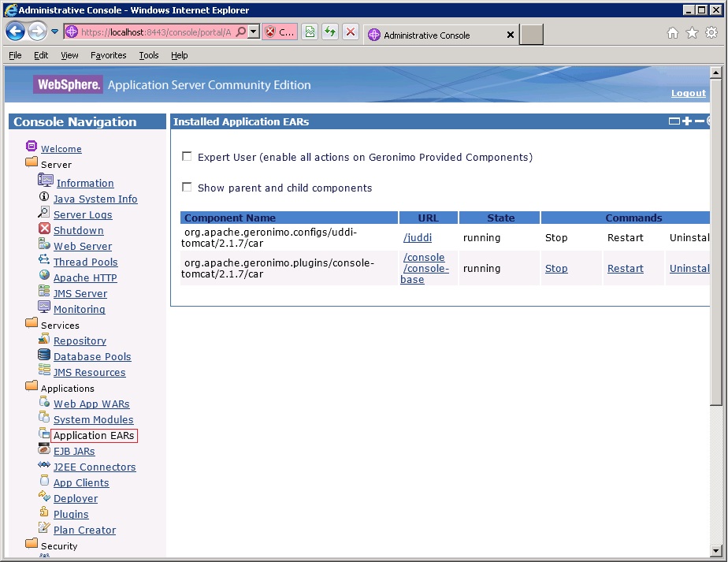Open Database Pools from the navigation icon
The width and height of the screenshot is (728, 562).
45,356
